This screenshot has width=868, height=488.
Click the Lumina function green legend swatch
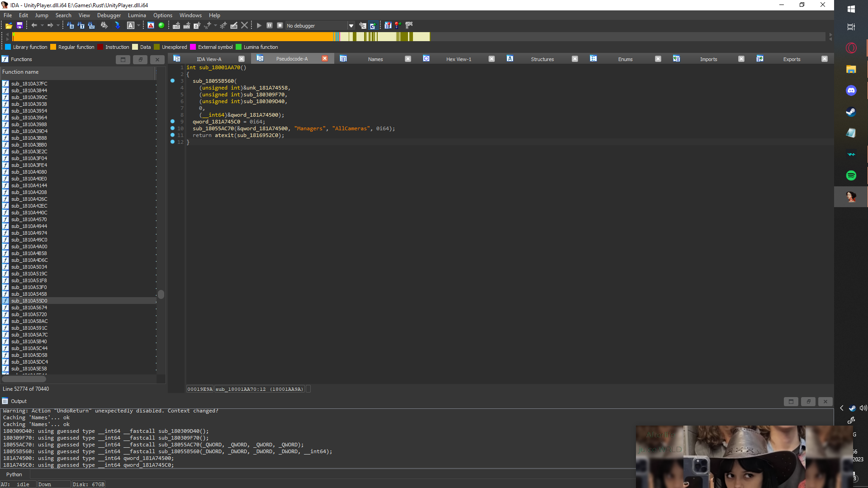pyautogui.click(x=239, y=47)
